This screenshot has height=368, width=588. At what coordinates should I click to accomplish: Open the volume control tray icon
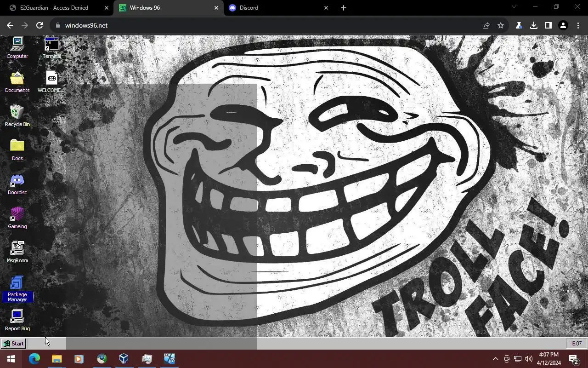[529, 359]
